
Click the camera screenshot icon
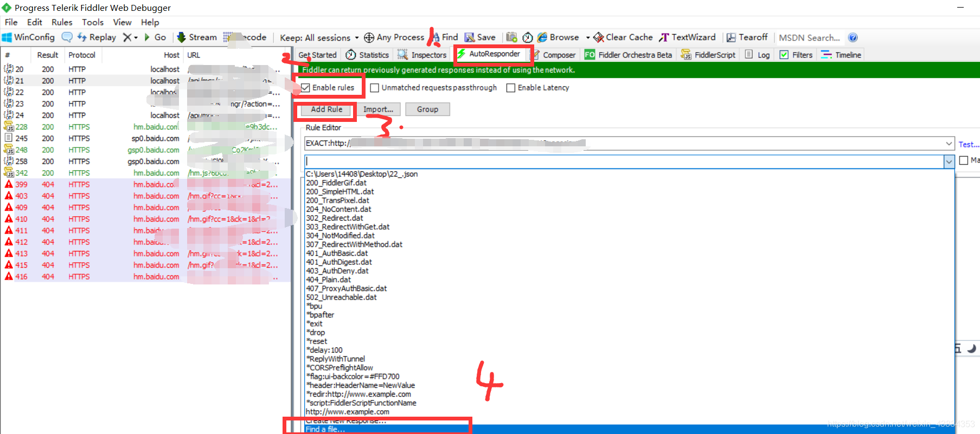[511, 37]
